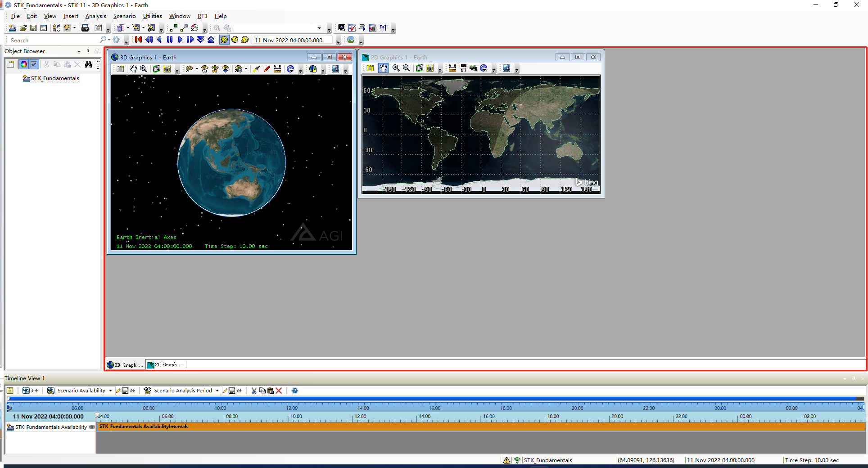Select the highlighter pen icon in 3D toolbar
The width and height of the screenshot is (868, 468).
click(x=256, y=69)
